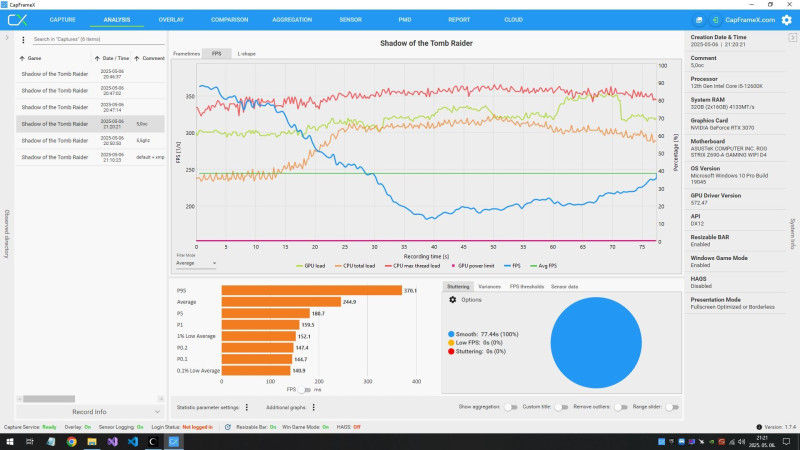Open Windows Start menu
800x450 pixels.
[10, 442]
